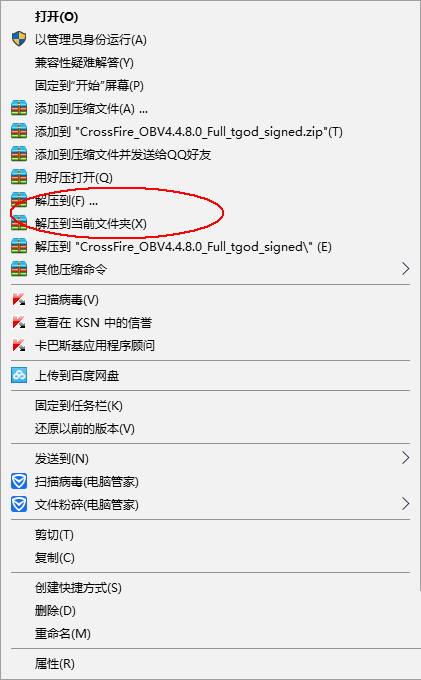This screenshot has height=680, width=421.
Task: Click the Baidu Netdisk cloud icon
Action: click(x=19, y=376)
